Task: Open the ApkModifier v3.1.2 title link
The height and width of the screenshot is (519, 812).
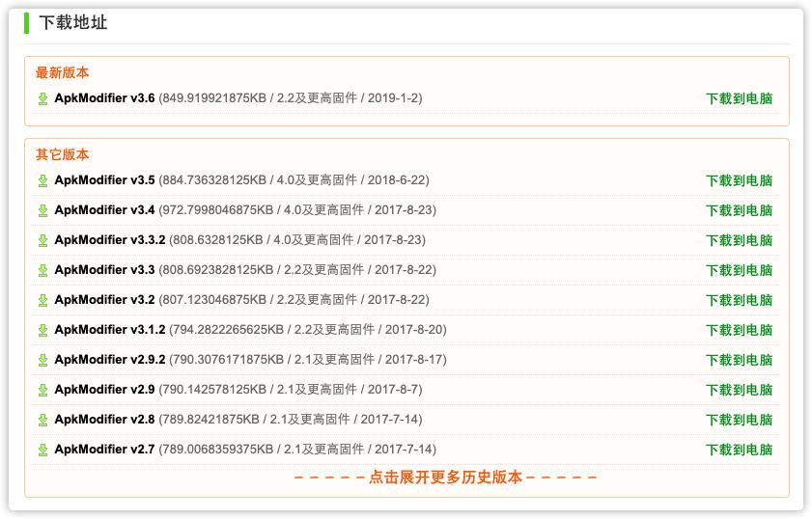Action: (x=110, y=330)
